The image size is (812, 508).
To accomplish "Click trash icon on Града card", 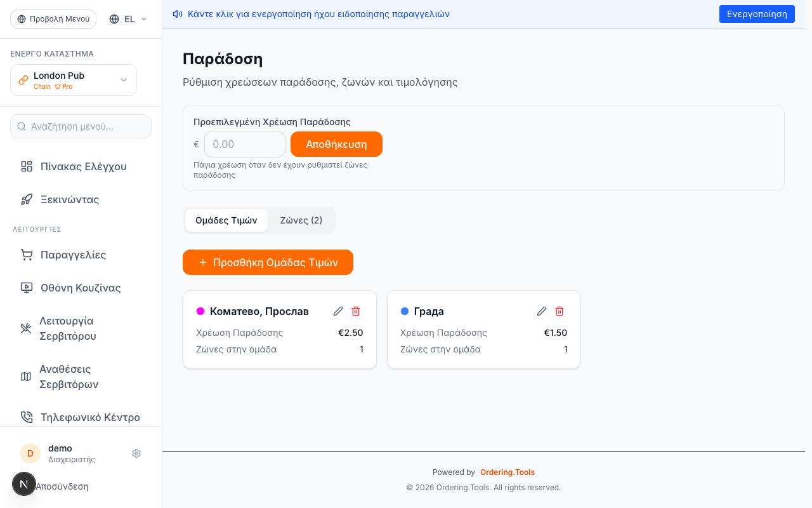I will [x=560, y=311].
